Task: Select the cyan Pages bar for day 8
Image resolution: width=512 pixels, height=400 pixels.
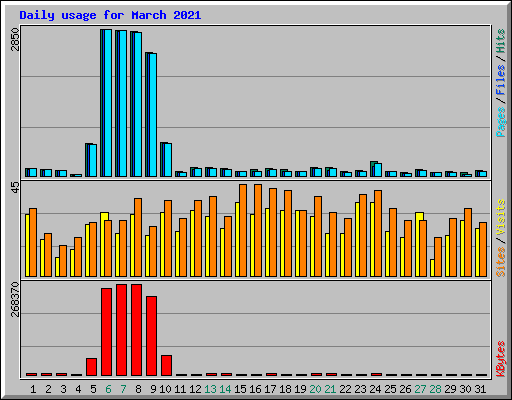Action: click(138, 104)
